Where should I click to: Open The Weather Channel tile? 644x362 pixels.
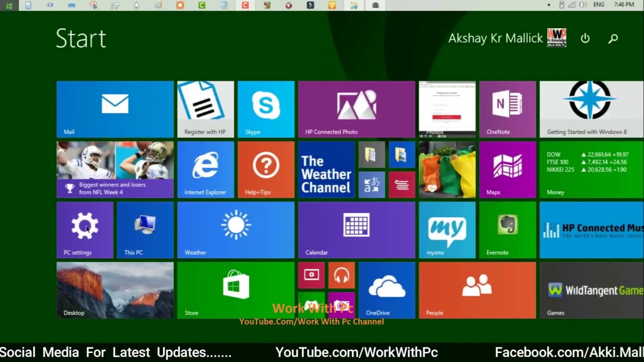click(326, 169)
